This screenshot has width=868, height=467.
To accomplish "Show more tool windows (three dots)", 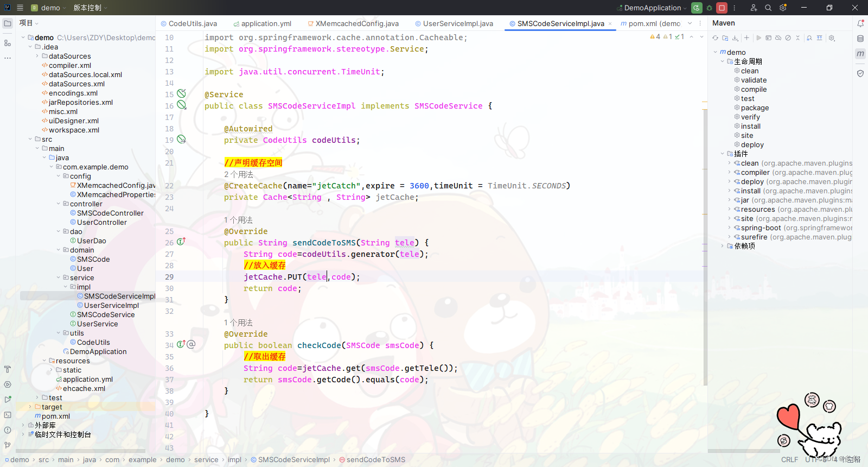I will coord(8,58).
